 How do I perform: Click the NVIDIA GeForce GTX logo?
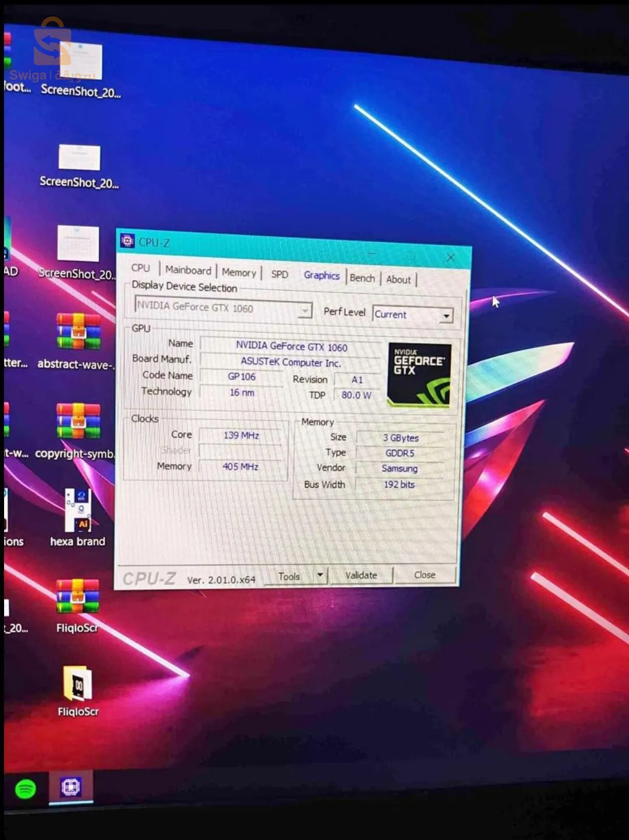(x=419, y=374)
